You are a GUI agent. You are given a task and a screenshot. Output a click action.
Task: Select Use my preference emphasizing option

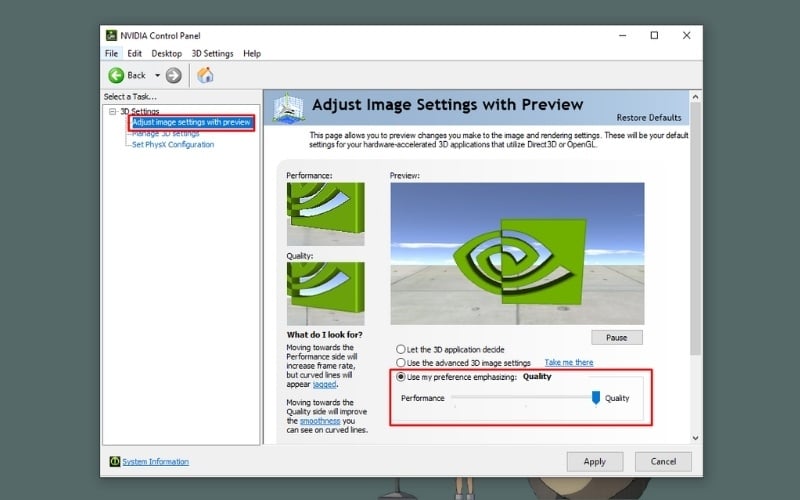(x=401, y=377)
